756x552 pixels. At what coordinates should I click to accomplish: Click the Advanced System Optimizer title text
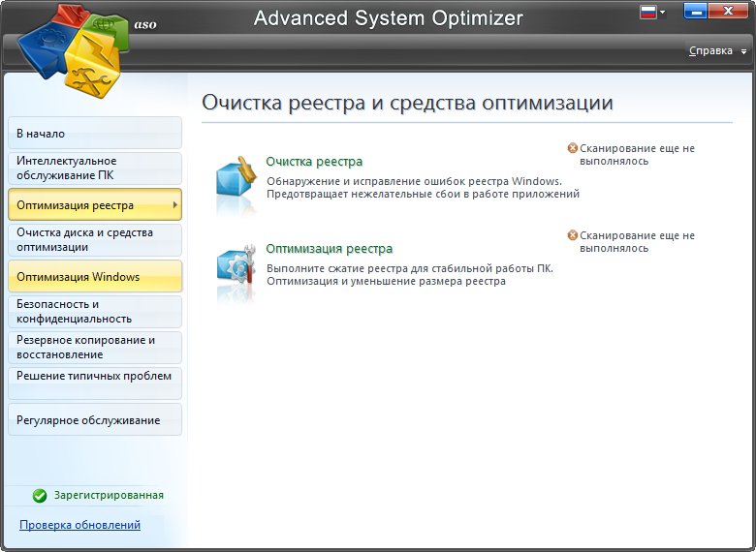(x=388, y=18)
